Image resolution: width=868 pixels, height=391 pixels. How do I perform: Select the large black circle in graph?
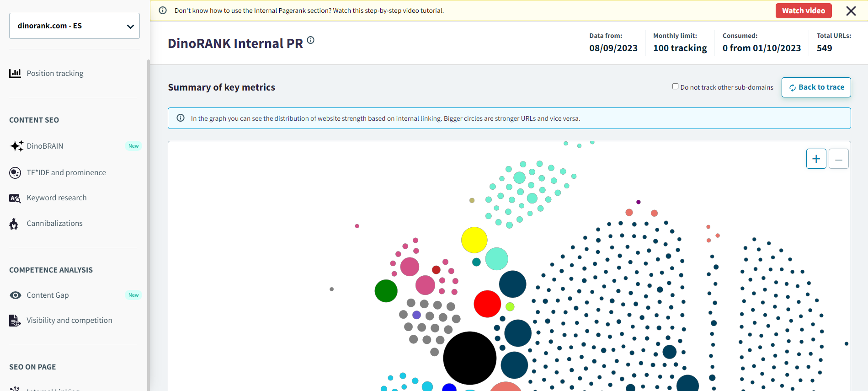point(469,358)
